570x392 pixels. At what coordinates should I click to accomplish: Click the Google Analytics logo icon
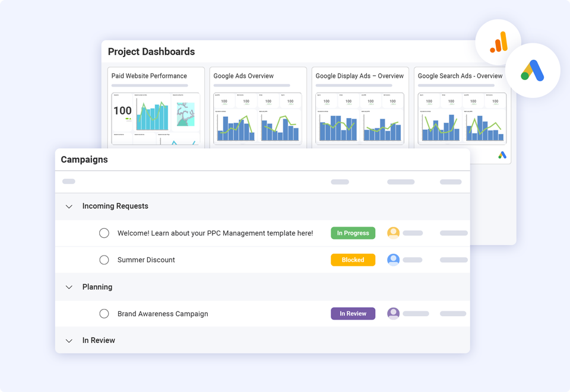click(498, 42)
